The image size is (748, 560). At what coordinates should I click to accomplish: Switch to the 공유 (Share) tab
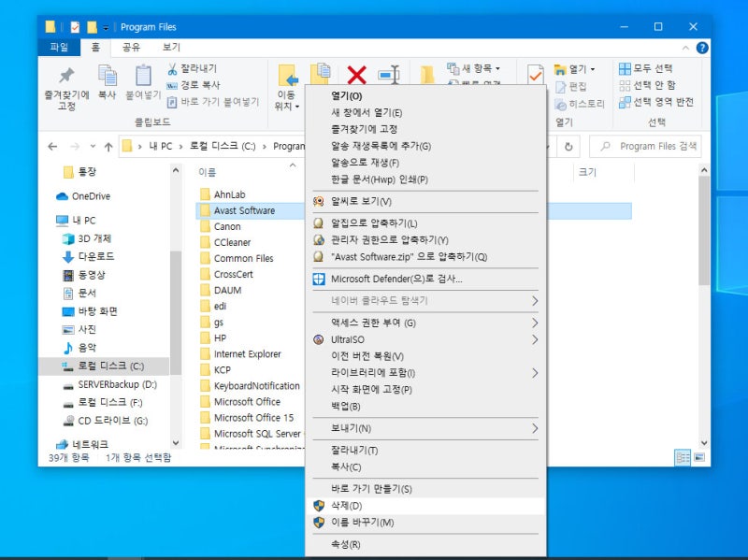click(x=131, y=48)
